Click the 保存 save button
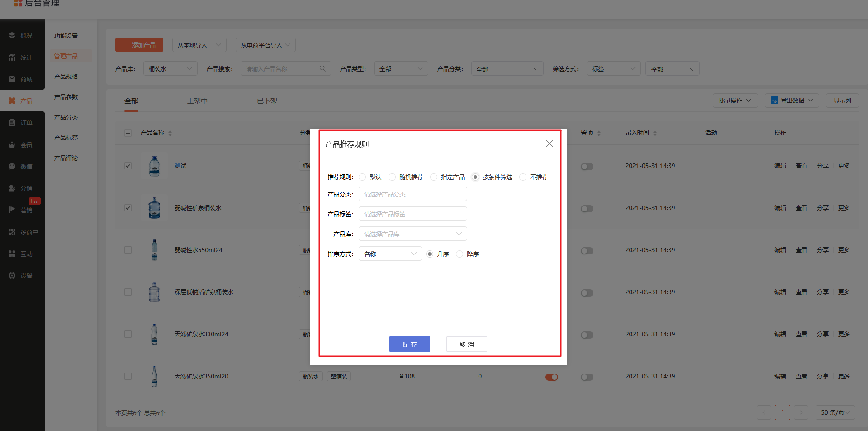Screen dimensions: 868x431 tap(410, 344)
